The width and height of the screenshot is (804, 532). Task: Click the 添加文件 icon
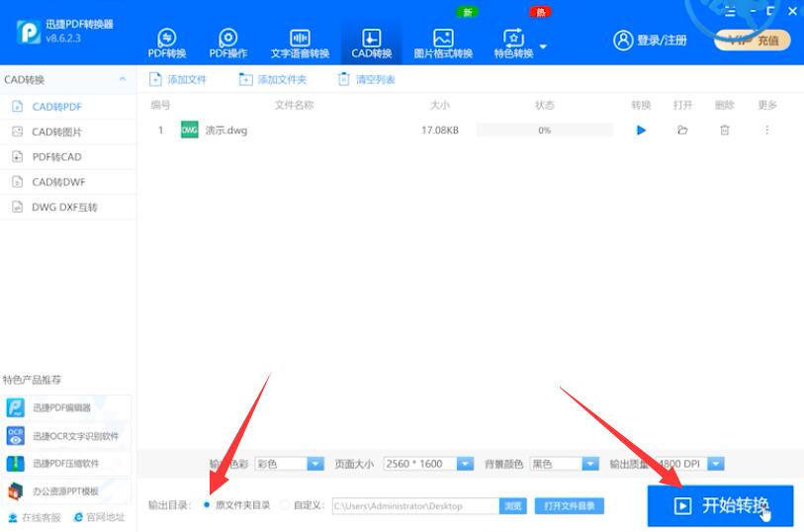point(155,79)
